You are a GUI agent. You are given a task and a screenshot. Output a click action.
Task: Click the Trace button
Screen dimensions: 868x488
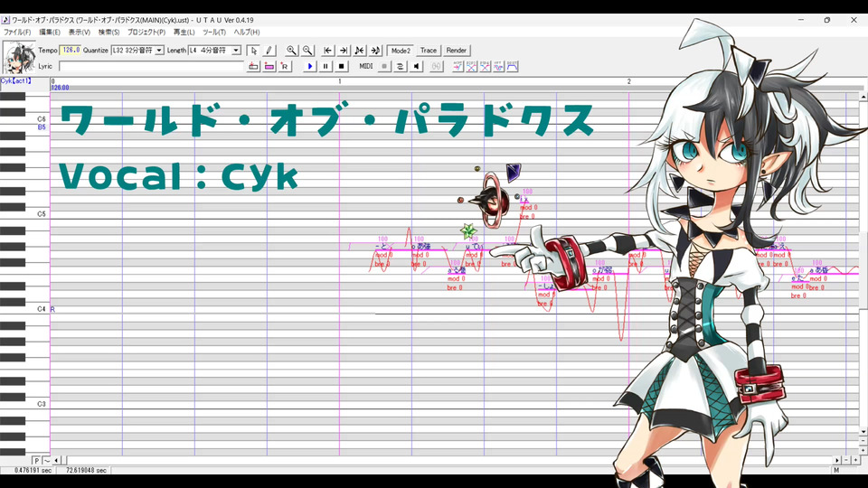[429, 51]
